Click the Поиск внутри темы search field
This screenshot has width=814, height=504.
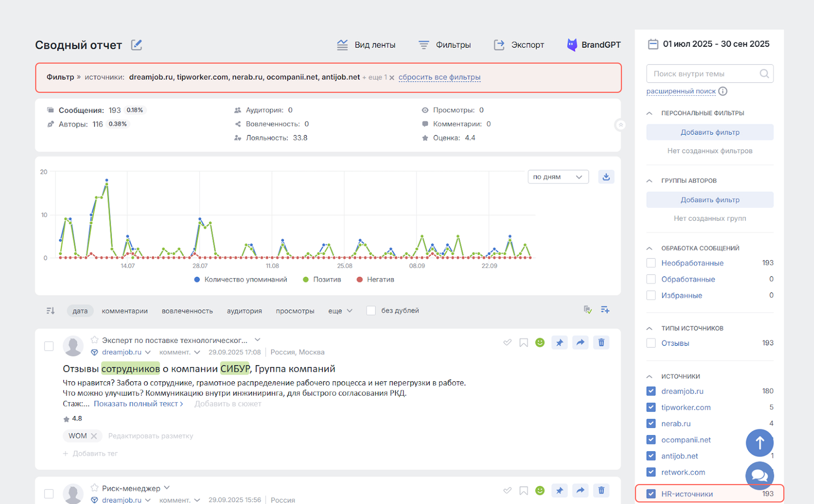tap(703, 74)
